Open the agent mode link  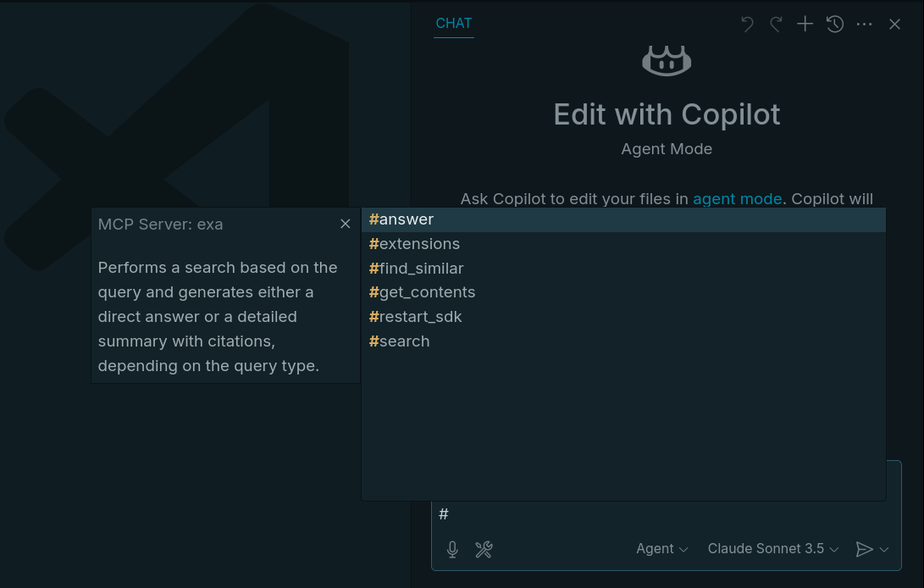pos(737,198)
